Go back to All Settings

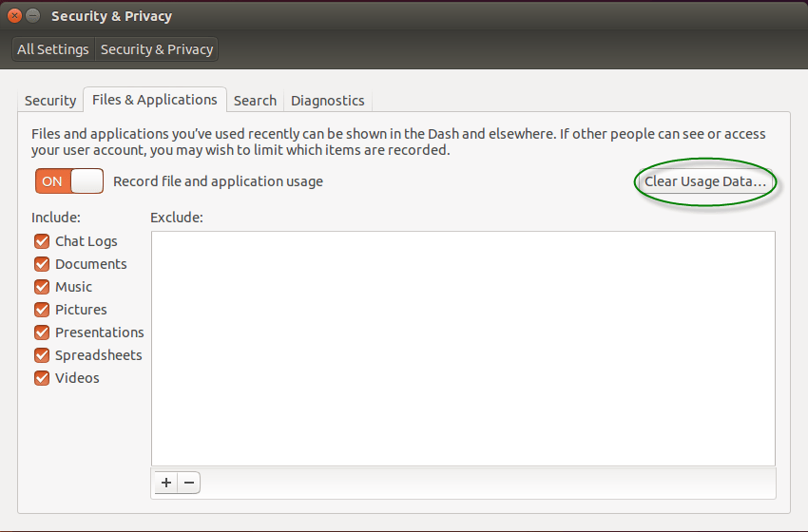[x=53, y=49]
